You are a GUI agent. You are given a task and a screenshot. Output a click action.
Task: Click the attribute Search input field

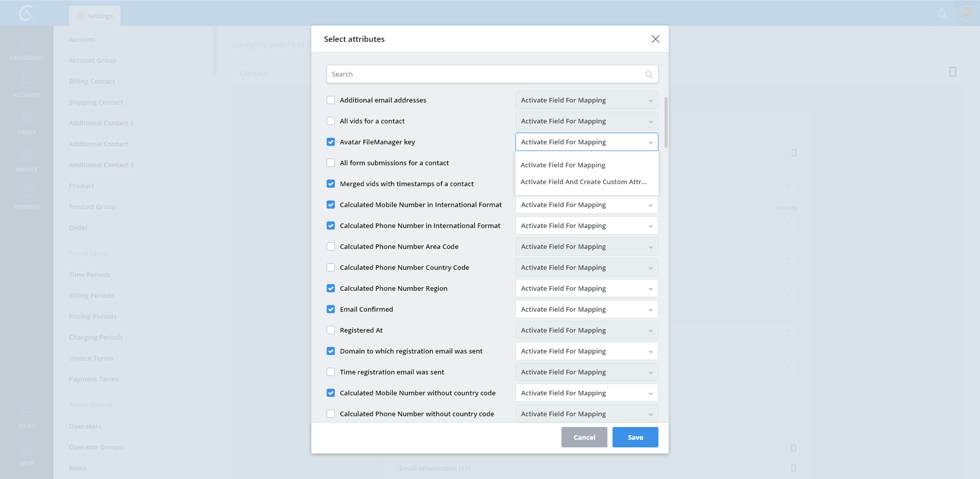click(x=485, y=74)
